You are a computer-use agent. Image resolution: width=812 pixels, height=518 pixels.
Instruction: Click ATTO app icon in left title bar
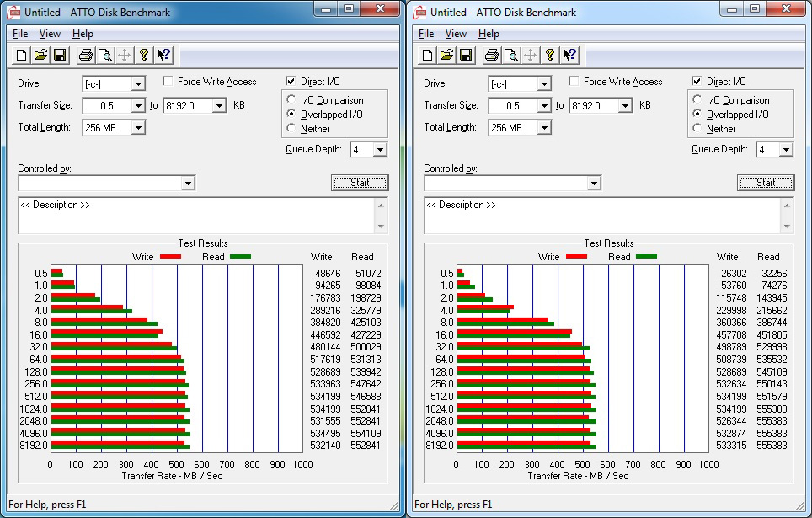tap(13, 13)
